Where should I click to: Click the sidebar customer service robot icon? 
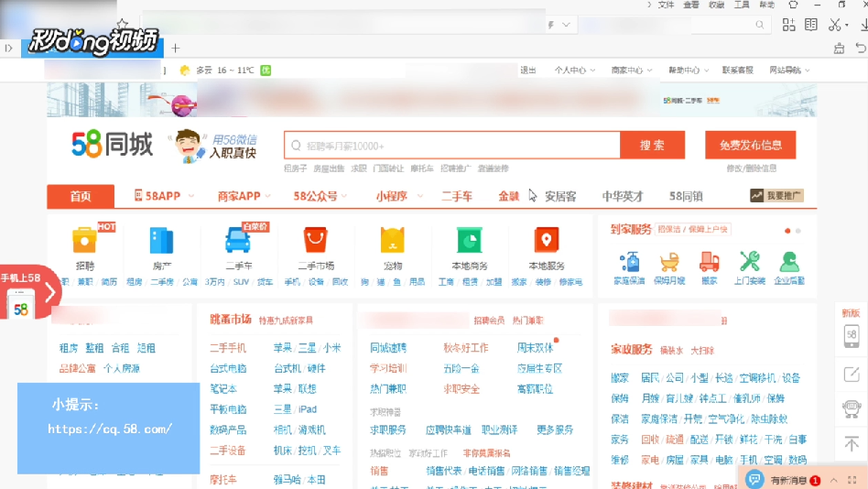click(852, 408)
